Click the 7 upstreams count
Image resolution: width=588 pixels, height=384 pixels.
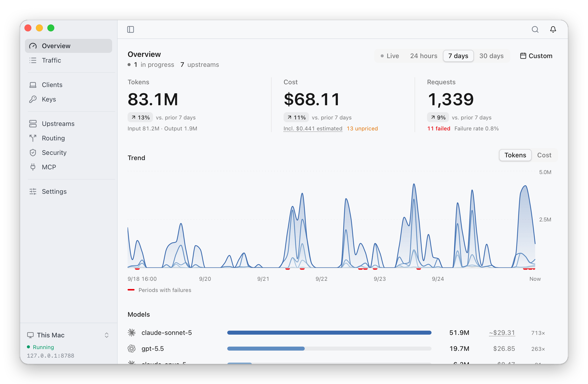pyautogui.click(x=200, y=65)
